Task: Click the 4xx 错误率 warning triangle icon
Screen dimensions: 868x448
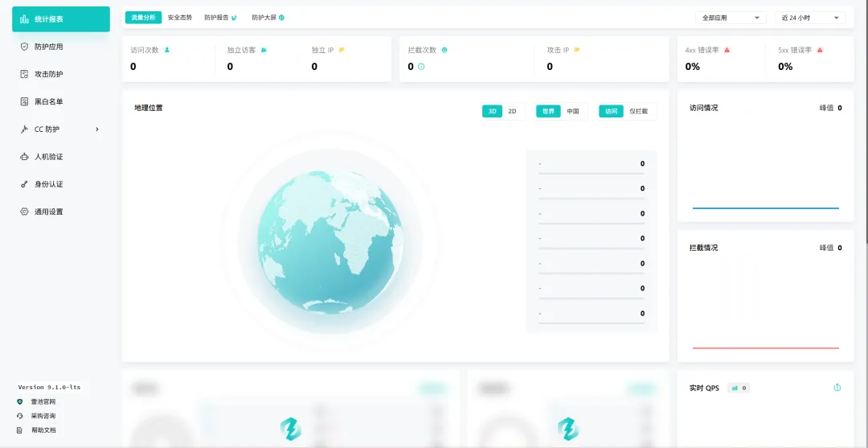Action: coord(727,50)
